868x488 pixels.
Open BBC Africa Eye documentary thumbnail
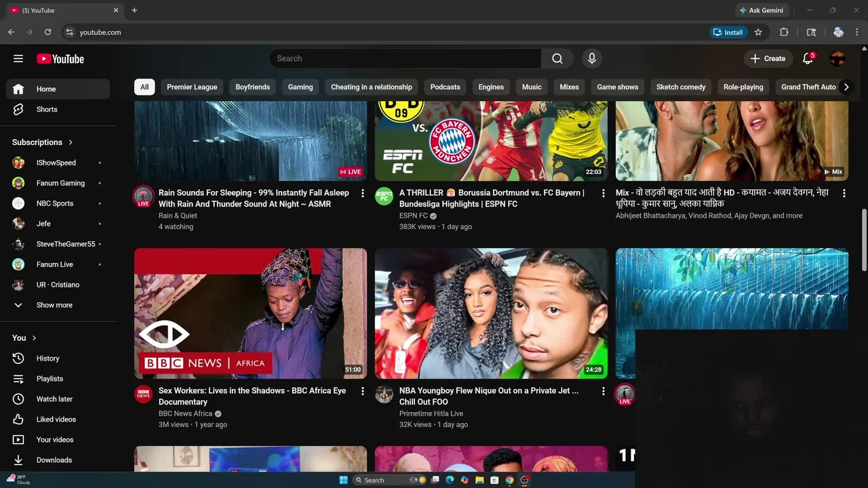pos(250,313)
